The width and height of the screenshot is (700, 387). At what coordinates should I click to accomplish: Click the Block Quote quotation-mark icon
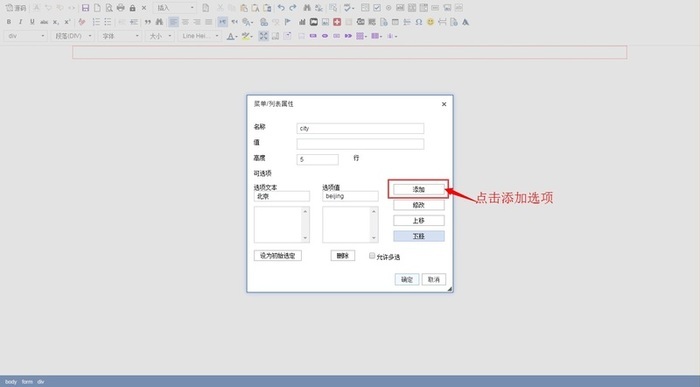(x=147, y=22)
